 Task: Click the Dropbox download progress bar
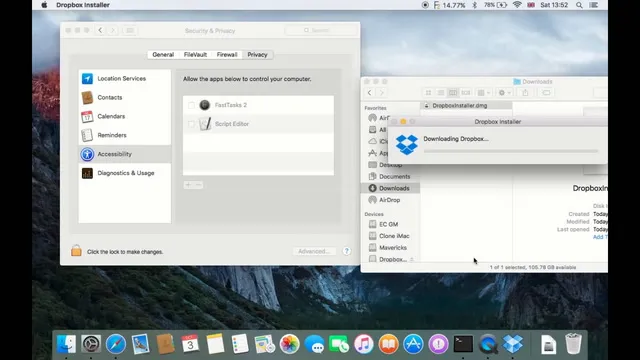click(511, 151)
